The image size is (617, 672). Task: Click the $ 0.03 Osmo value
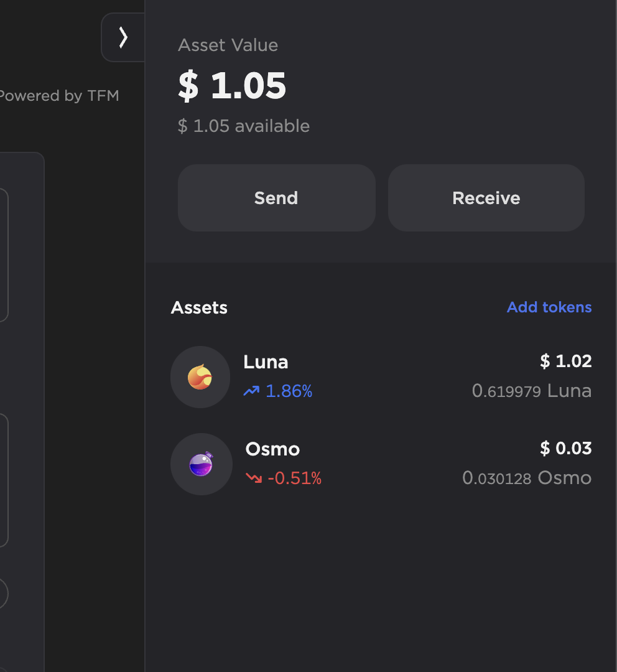pos(565,449)
